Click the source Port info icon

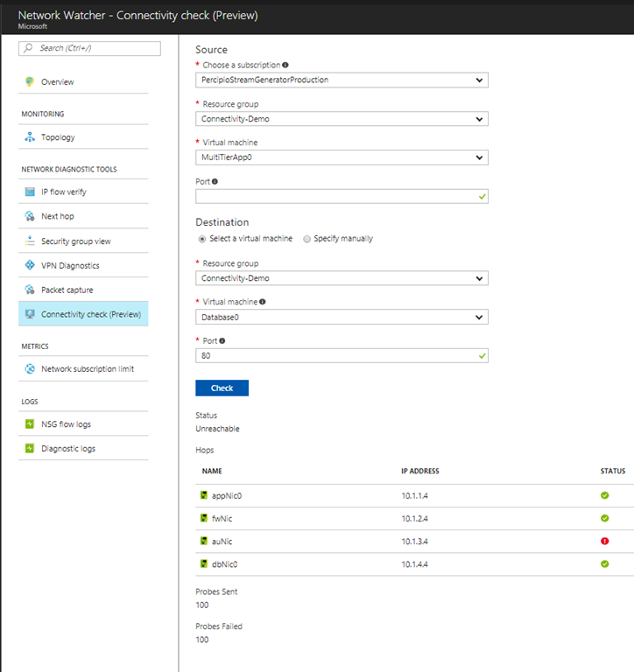215,181
